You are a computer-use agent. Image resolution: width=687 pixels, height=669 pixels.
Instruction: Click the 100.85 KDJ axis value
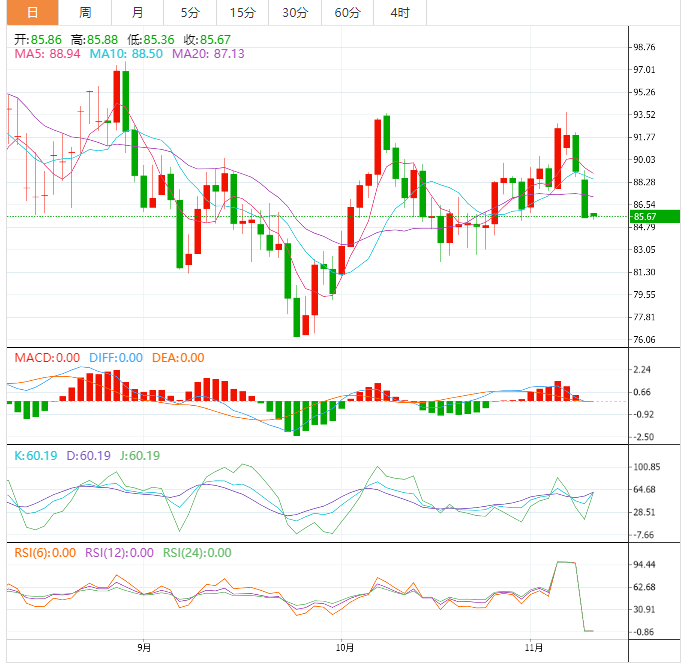click(x=647, y=467)
